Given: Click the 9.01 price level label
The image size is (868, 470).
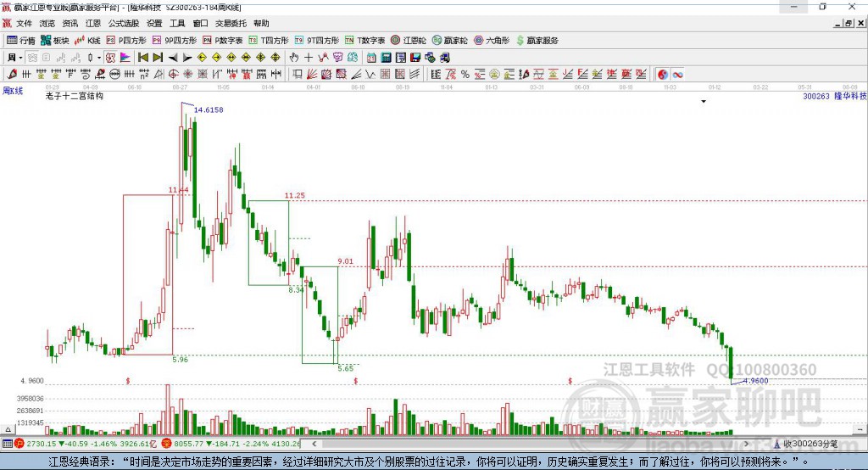Looking at the screenshot, I should [x=346, y=261].
